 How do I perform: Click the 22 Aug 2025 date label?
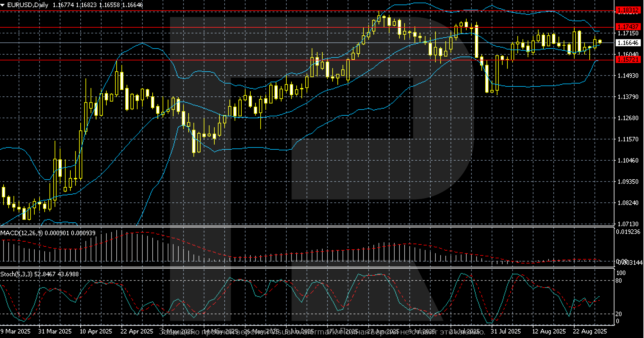pos(590,331)
